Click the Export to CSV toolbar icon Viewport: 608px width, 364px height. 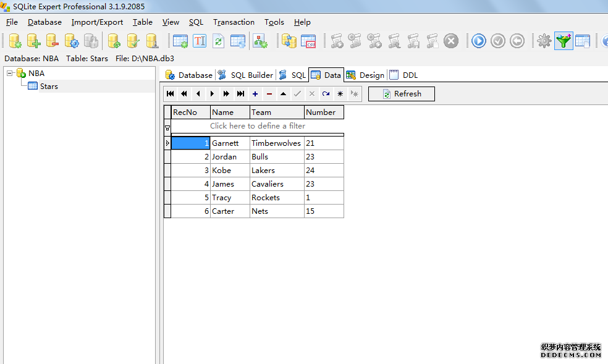coord(308,41)
